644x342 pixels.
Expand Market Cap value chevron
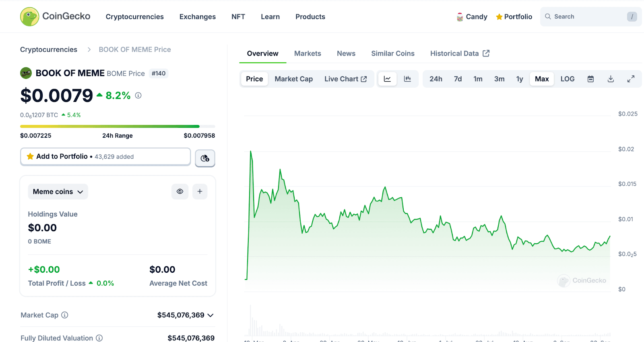(211, 315)
